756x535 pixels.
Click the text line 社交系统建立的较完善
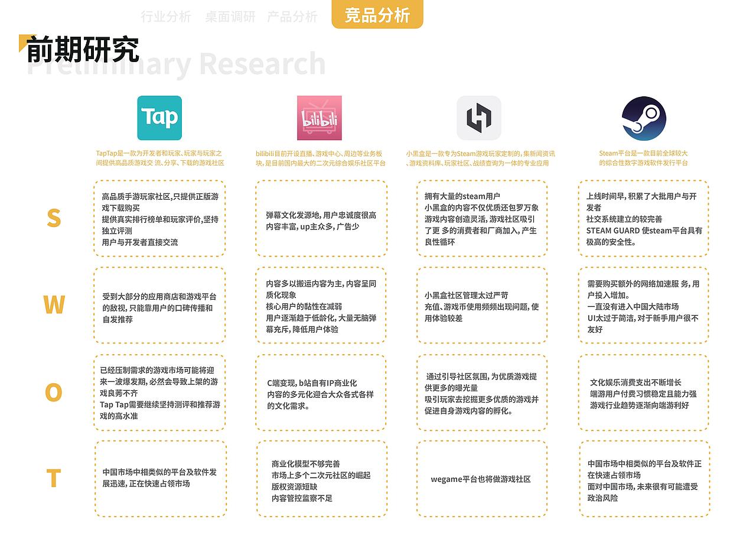[624, 219]
